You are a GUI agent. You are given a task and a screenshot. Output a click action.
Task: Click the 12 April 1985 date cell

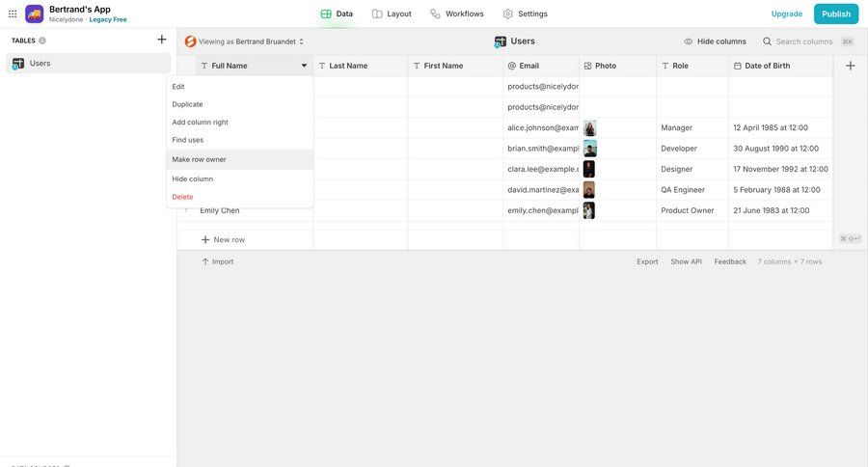point(780,128)
